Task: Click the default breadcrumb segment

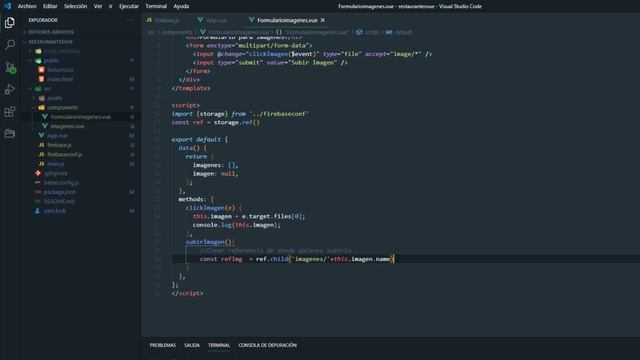Action: (x=403, y=32)
